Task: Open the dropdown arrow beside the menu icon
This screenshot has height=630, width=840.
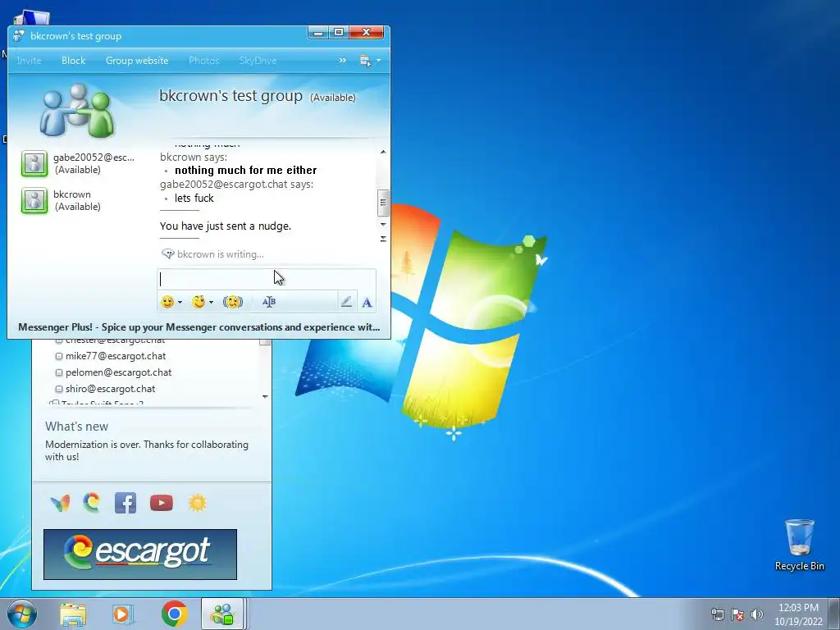Action: tap(379, 61)
